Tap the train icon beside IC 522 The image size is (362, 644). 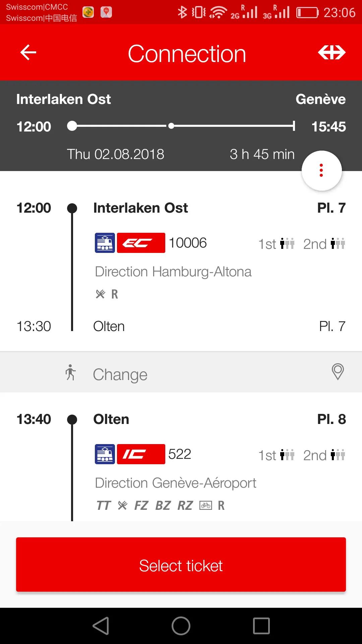pos(105,454)
